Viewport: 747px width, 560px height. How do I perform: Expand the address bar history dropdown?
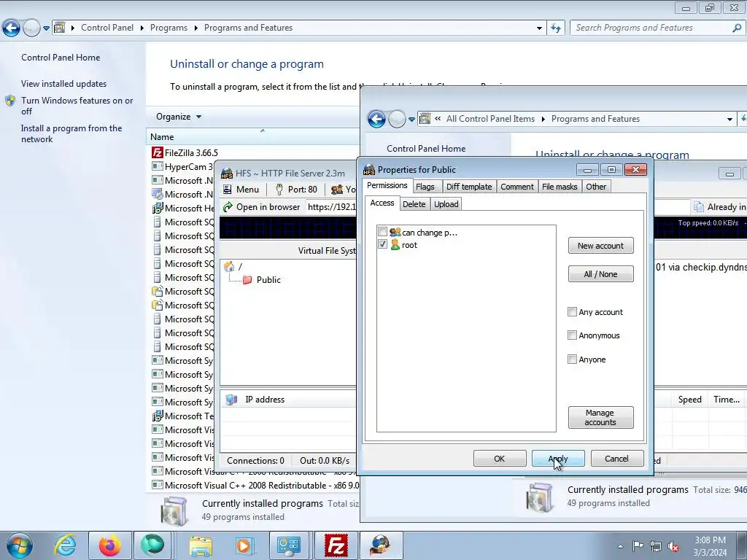tap(539, 28)
